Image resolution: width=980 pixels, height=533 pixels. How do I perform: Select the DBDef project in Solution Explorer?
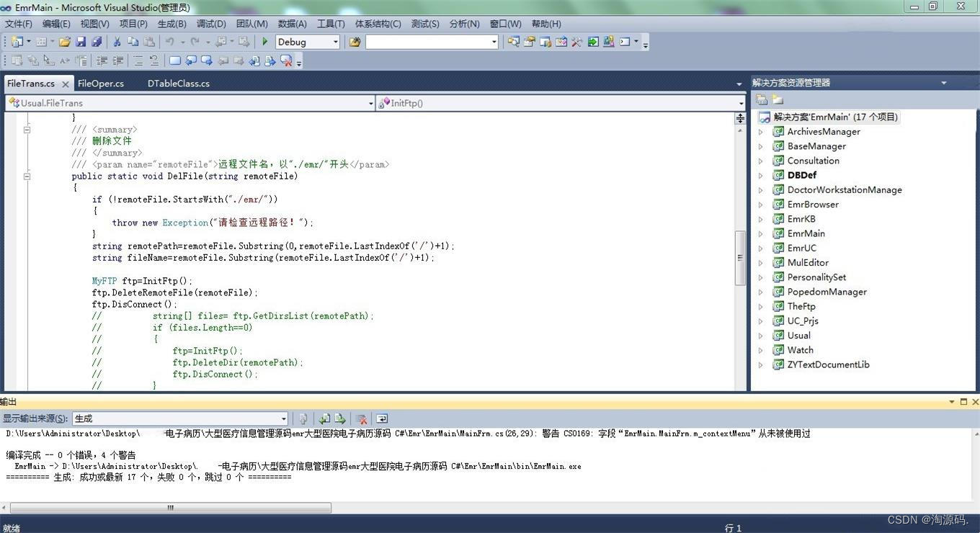tap(801, 175)
